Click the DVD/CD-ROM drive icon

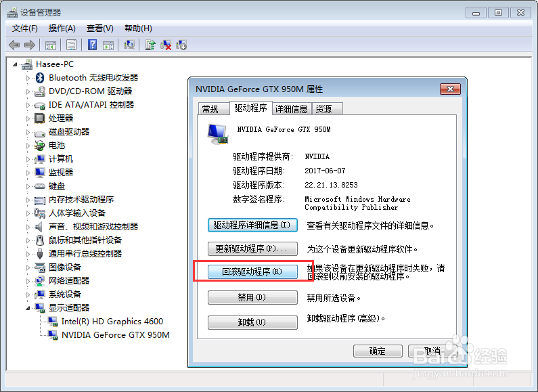point(40,91)
